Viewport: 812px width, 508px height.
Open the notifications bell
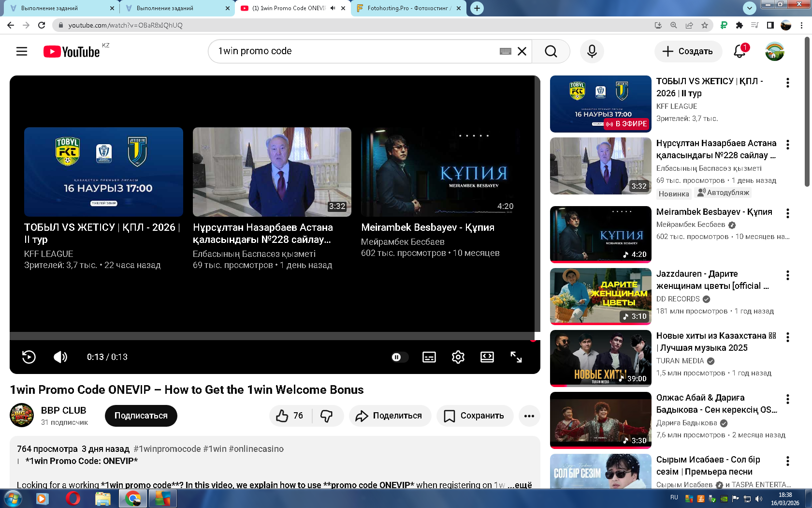tap(739, 51)
